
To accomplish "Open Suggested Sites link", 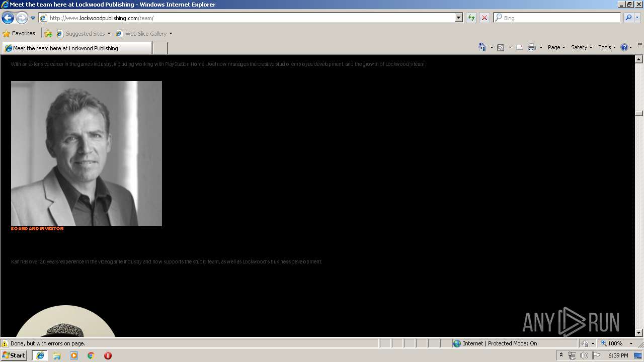I will (83, 34).
